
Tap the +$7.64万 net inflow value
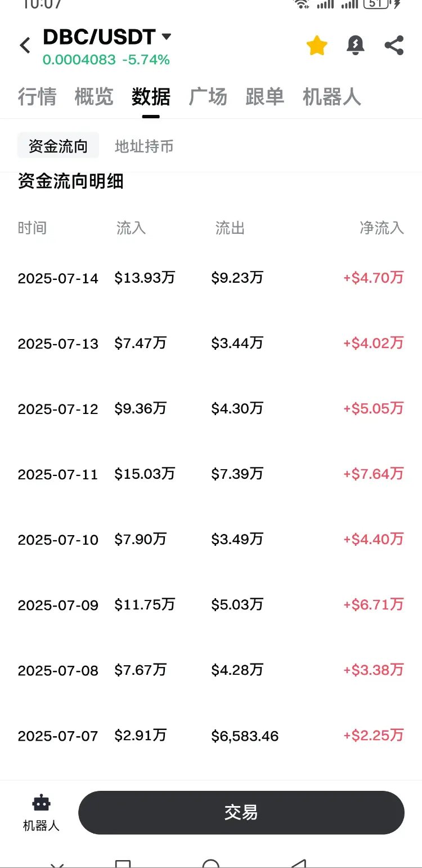[x=374, y=474]
